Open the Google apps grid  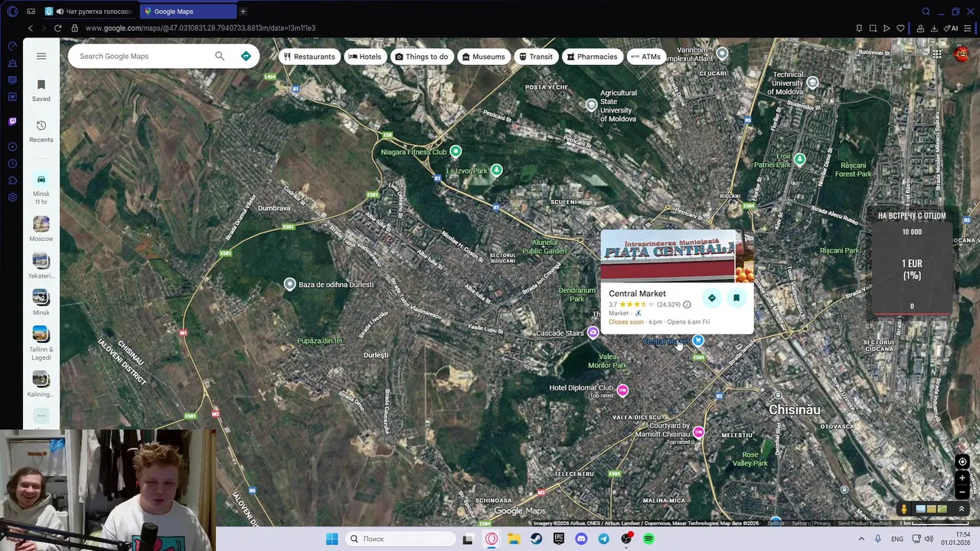click(936, 54)
